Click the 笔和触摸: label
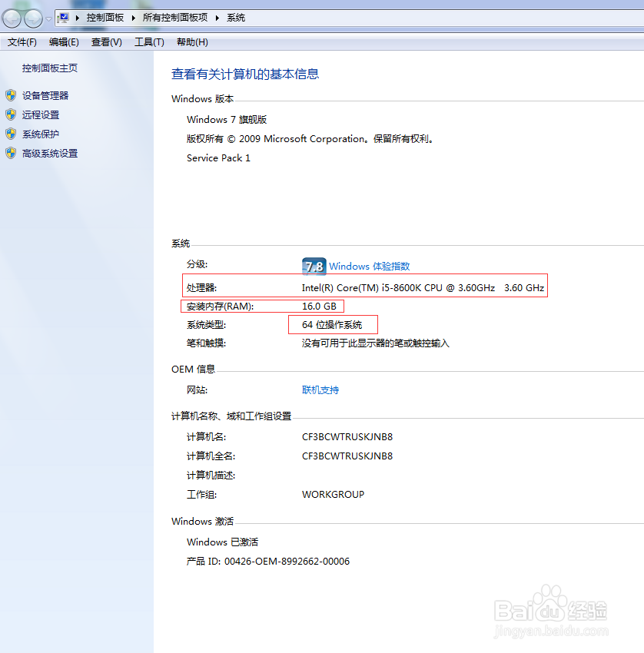644x653 pixels. (206, 343)
